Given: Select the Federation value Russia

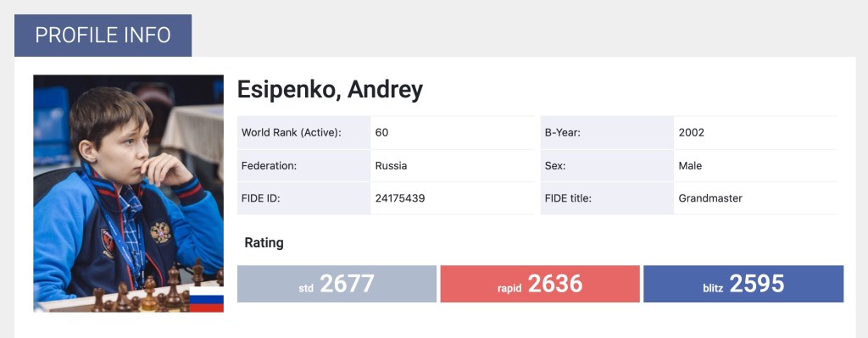Looking at the screenshot, I should [391, 165].
